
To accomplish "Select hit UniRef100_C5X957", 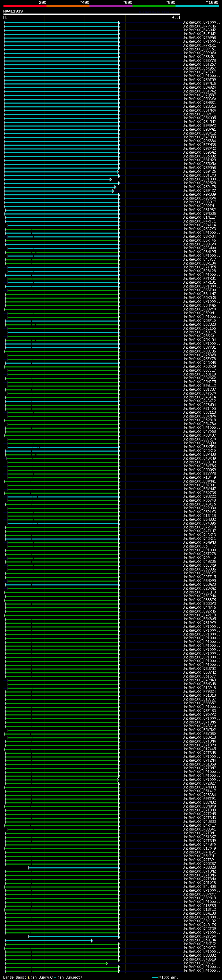I will pos(199,68).
